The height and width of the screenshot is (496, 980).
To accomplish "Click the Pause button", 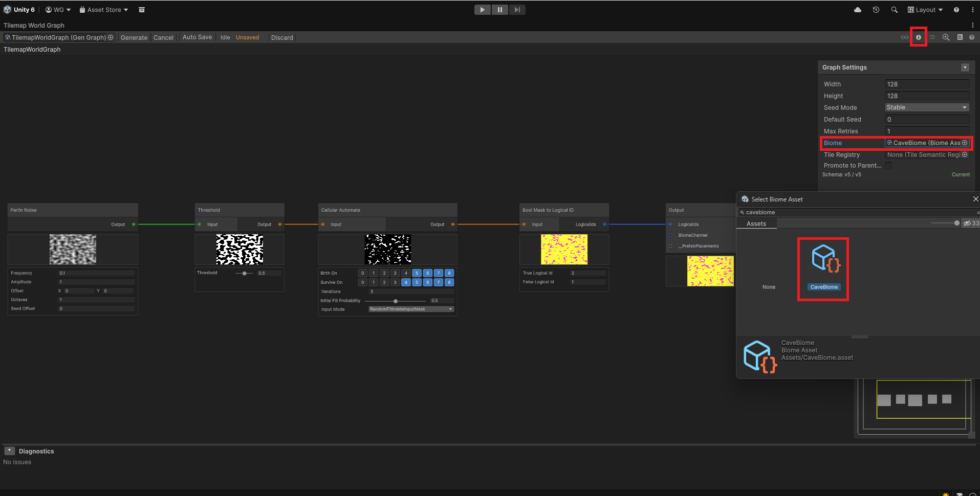I will click(x=500, y=10).
